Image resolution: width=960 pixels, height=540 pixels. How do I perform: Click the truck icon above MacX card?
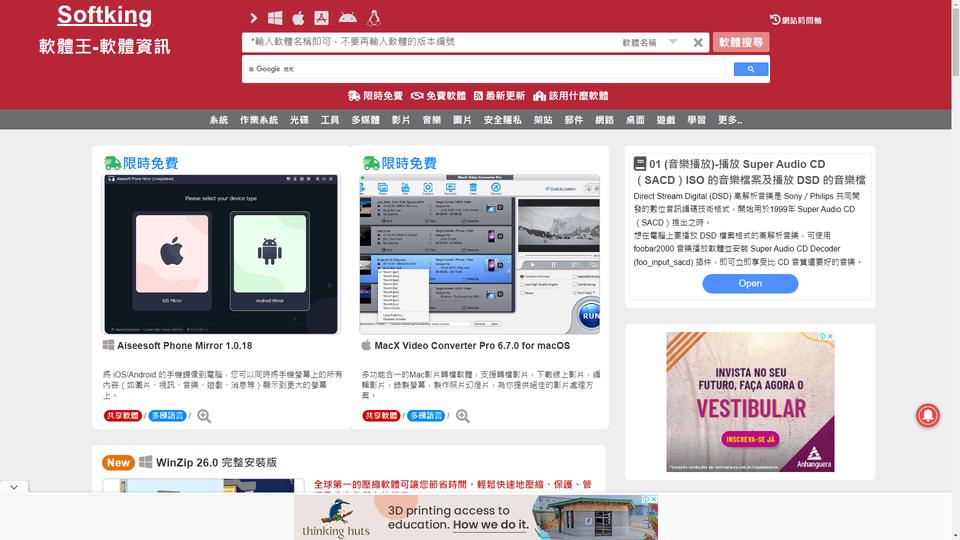(371, 163)
